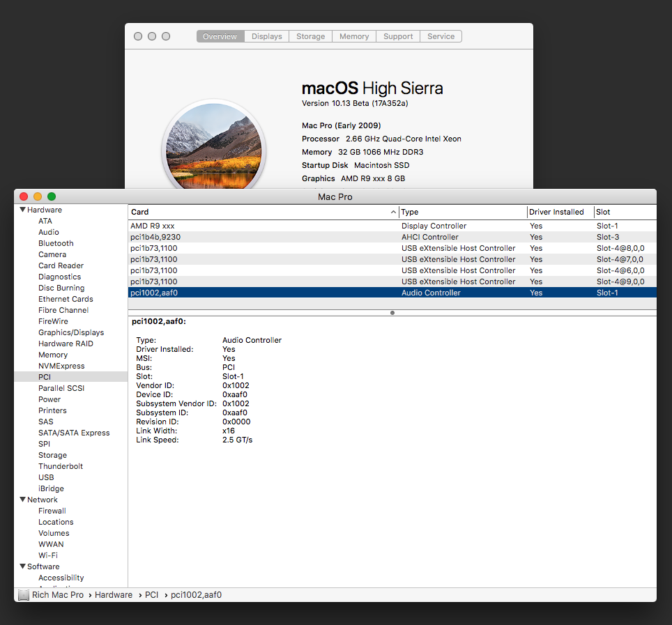The image size is (672, 625).
Task: Select PCI in the bottom path bar
Action: tap(151, 594)
